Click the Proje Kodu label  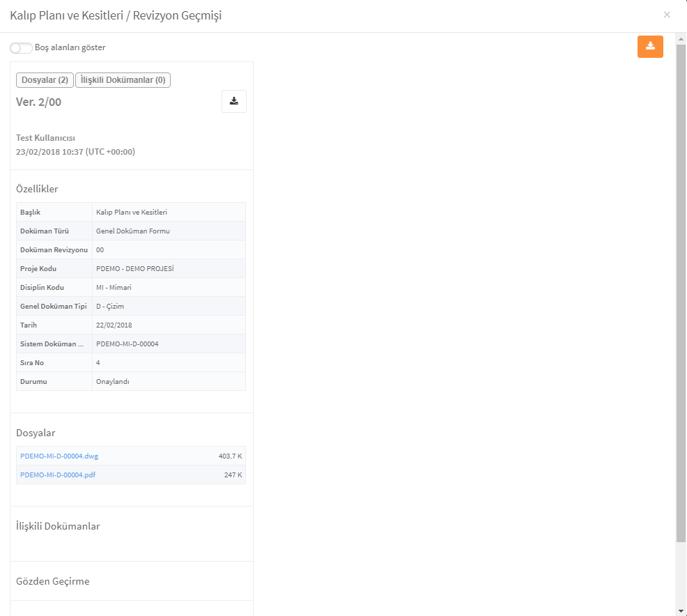pos(38,268)
